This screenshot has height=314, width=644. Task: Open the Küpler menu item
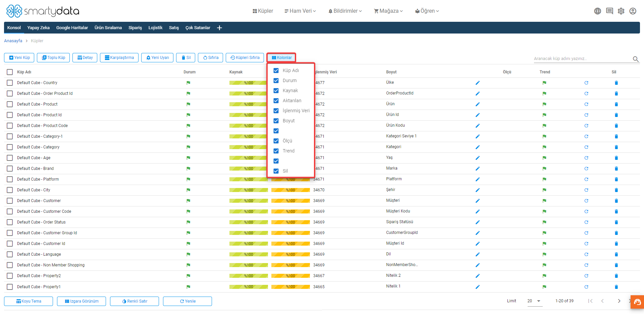(263, 11)
